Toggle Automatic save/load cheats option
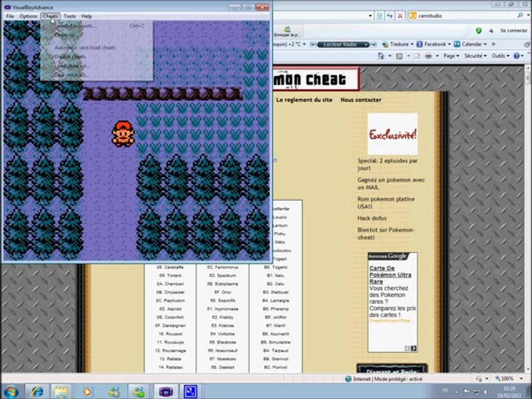532x399 pixels. tap(96, 48)
